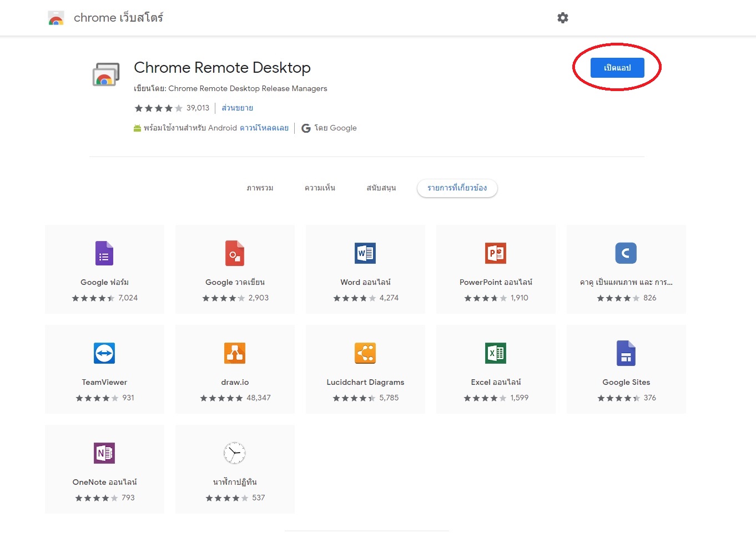The width and height of the screenshot is (756, 537).
Task: Click the Lucidchart Diagrams title text
Action: (365, 382)
